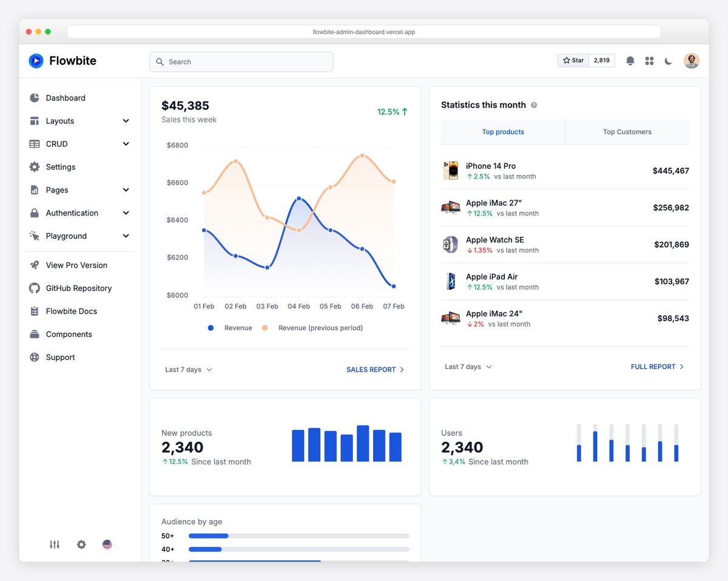Image resolution: width=728 pixels, height=581 pixels.
Task: Open the sliders adjustments icon at sidebar bottom
Action: [54, 545]
